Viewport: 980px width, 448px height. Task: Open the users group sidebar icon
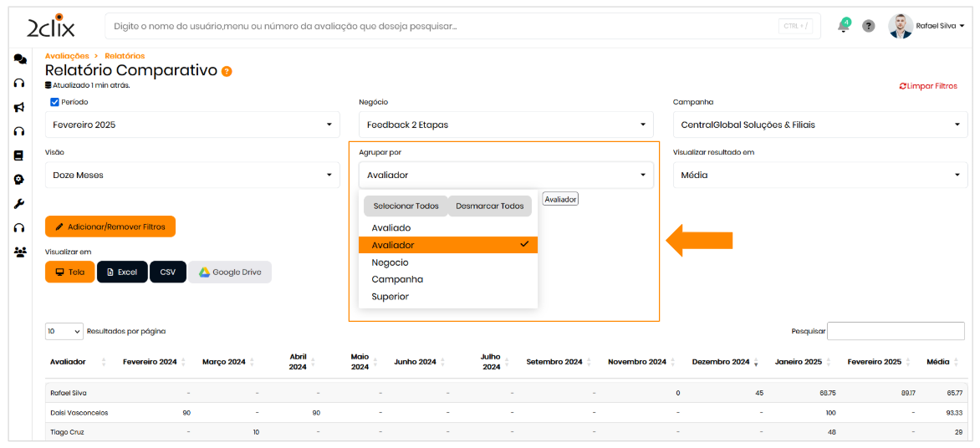pos(20,252)
